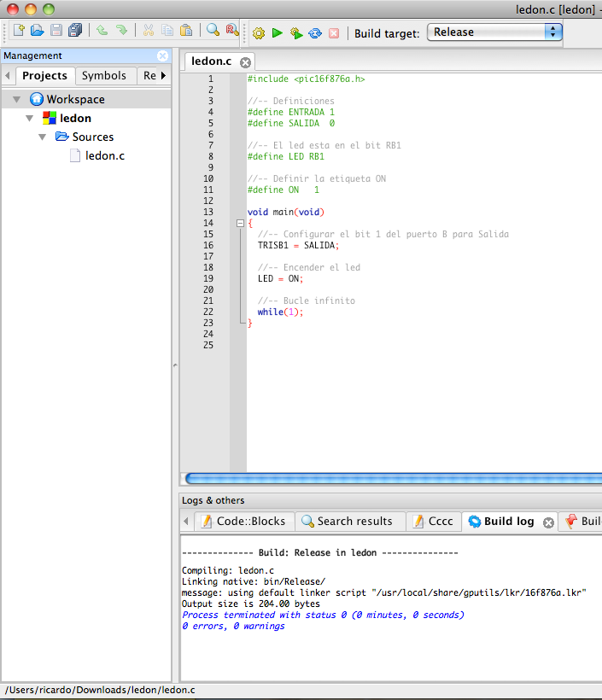
Task: Collapse the Sources folder node
Action: [x=43, y=137]
